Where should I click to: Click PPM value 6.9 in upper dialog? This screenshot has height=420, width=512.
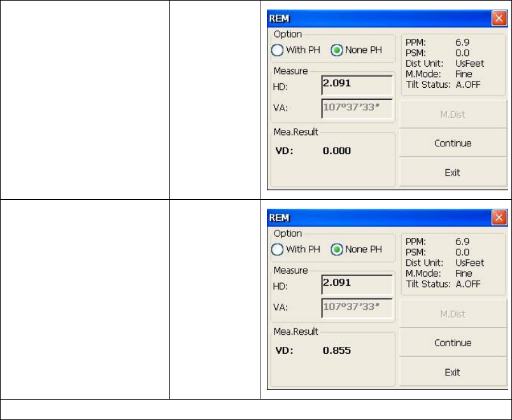[462, 43]
